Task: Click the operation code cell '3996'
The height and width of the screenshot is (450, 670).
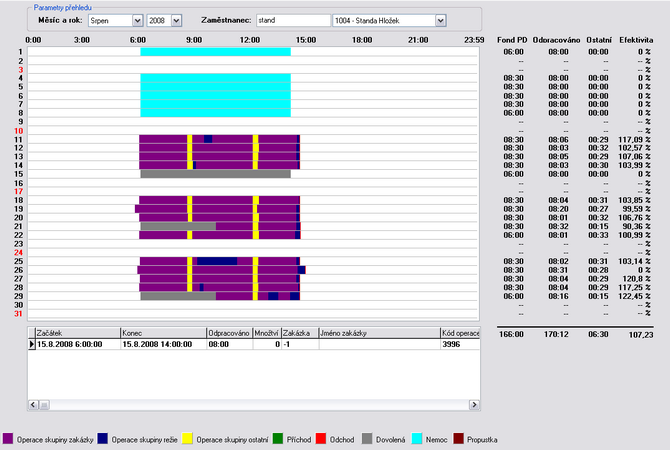Action: [x=460, y=344]
